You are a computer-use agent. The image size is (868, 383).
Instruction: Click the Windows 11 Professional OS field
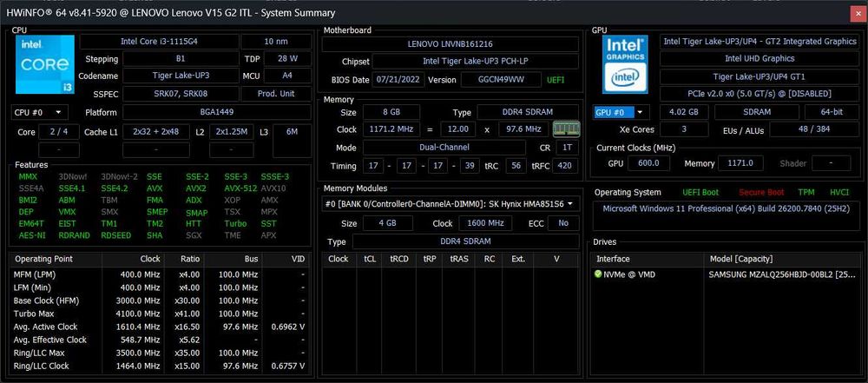(727, 216)
